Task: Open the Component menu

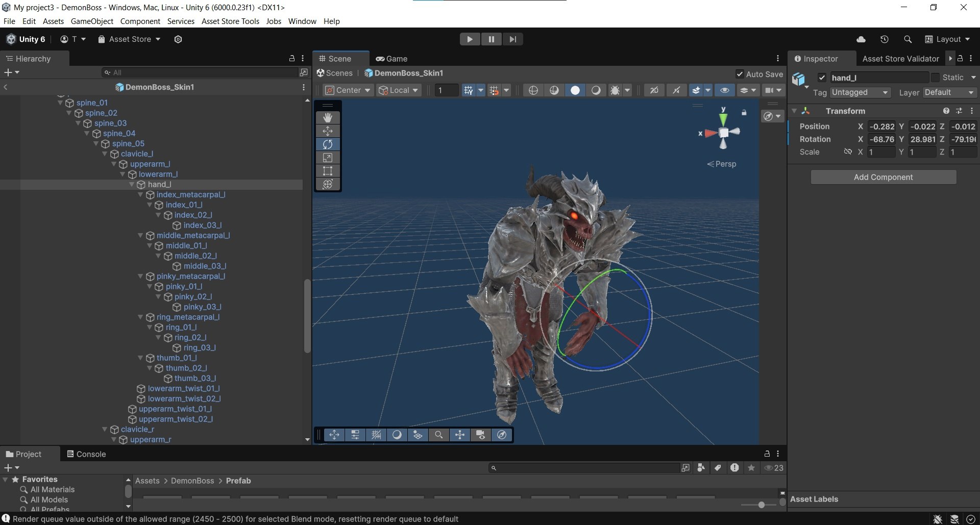Action: coord(140,21)
